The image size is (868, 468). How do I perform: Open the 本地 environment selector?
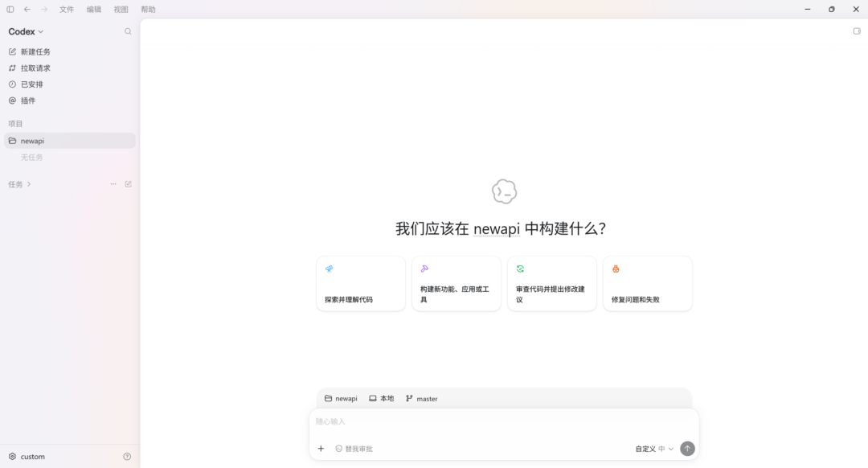[x=382, y=399]
